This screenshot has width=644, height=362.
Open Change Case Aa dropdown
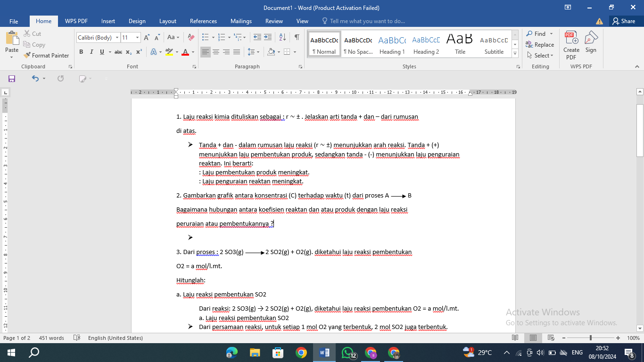pos(173,37)
